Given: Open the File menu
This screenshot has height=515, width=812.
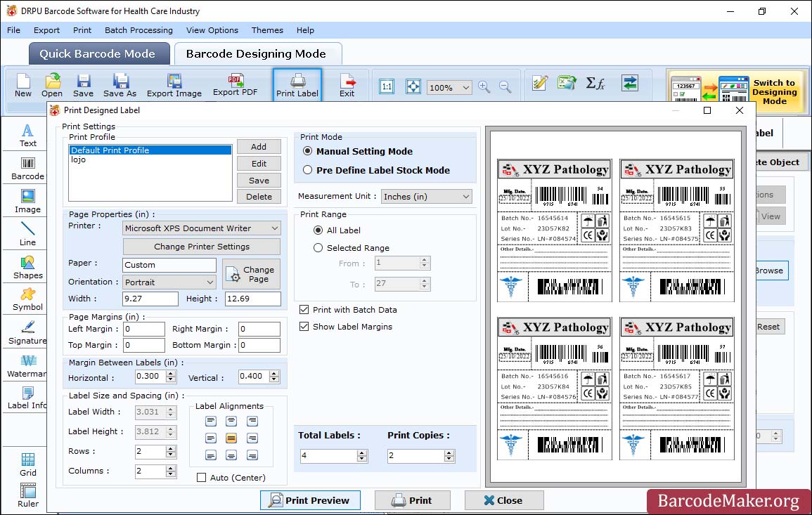Looking at the screenshot, I should (14, 30).
